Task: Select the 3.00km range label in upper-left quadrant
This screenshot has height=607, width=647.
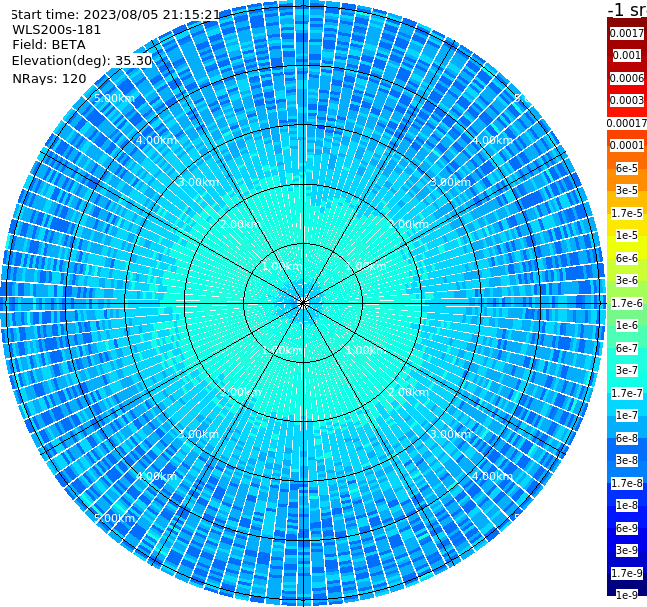Action: [x=198, y=182]
